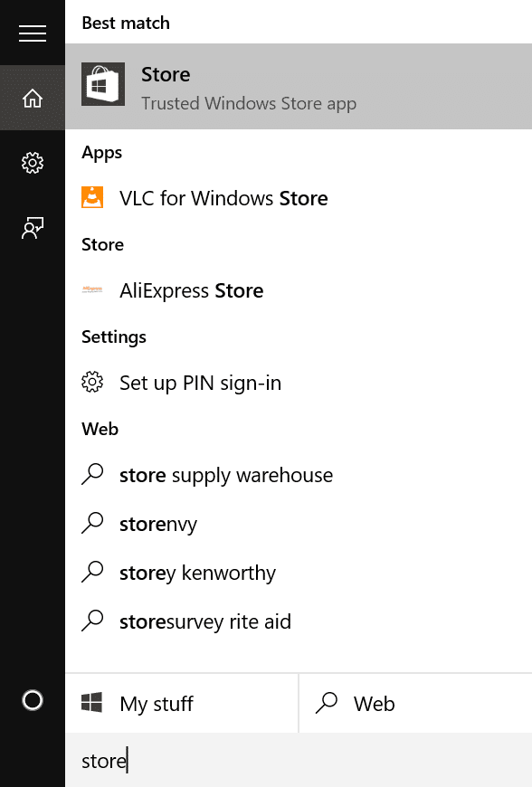Open Set up PIN sign-in setting

point(299,383)
